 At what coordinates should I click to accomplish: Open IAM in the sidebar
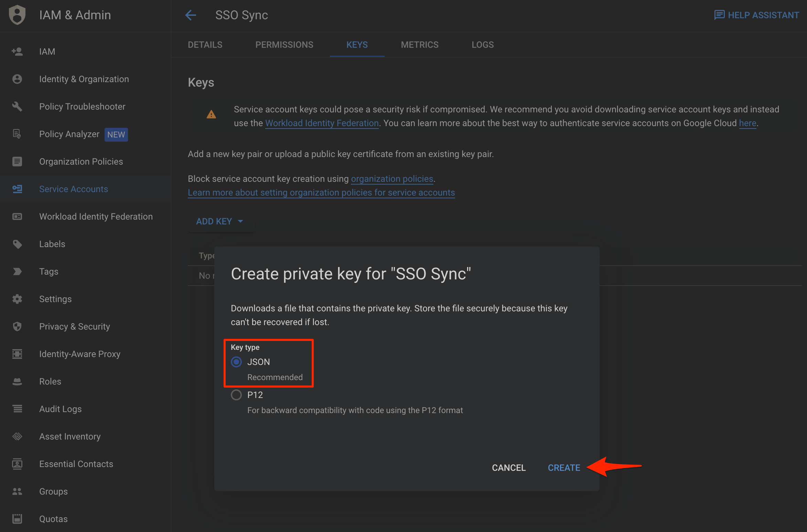coord(85,52)
